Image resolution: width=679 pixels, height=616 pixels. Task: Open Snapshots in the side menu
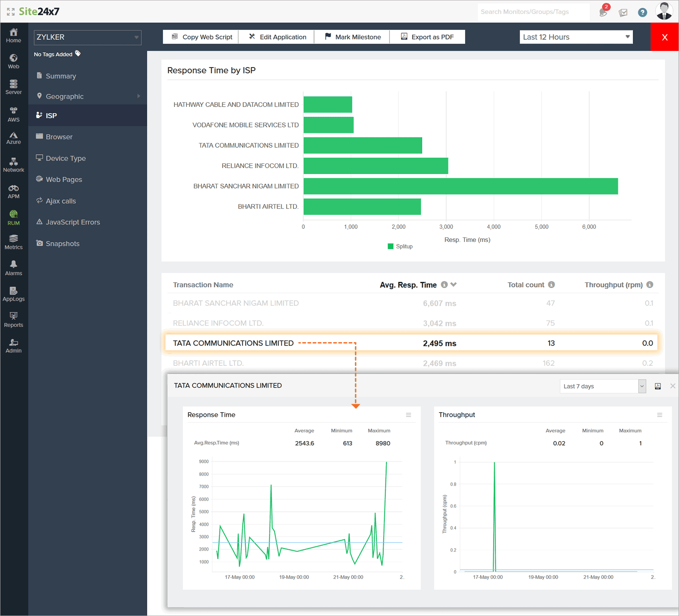point(62,244)
